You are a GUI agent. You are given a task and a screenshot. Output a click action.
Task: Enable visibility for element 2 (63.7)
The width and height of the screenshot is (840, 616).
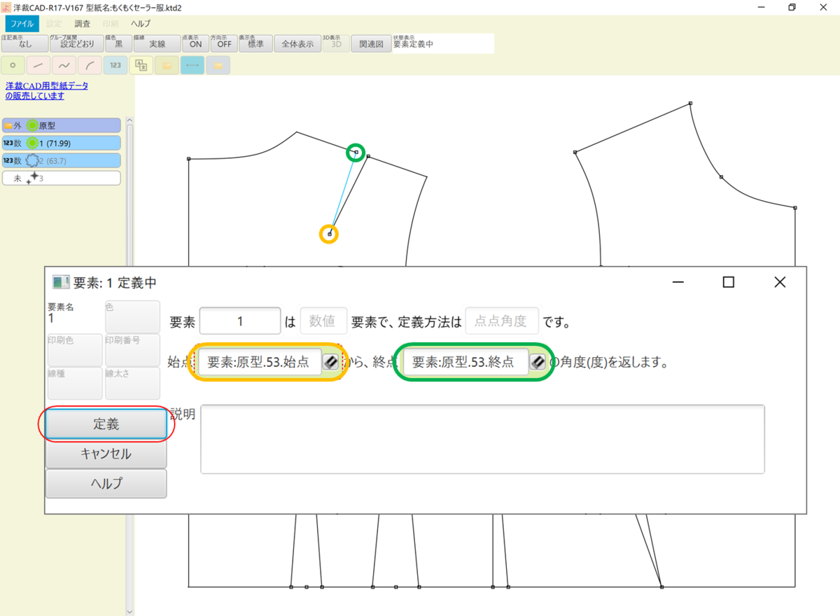(x=31, y=160)
